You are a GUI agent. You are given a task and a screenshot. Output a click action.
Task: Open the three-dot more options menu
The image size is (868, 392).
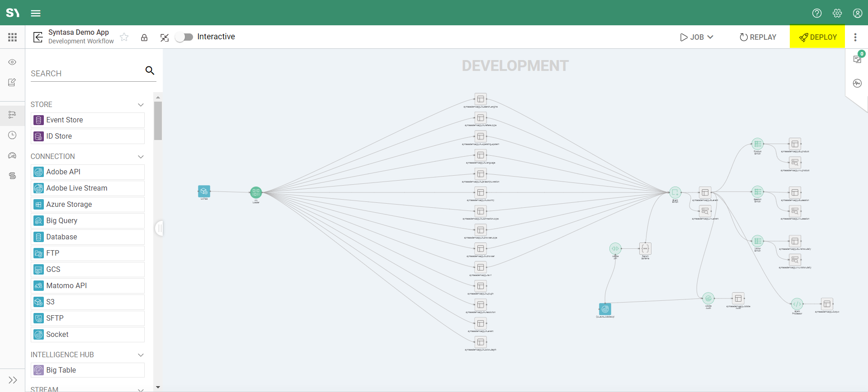(855, 37)
